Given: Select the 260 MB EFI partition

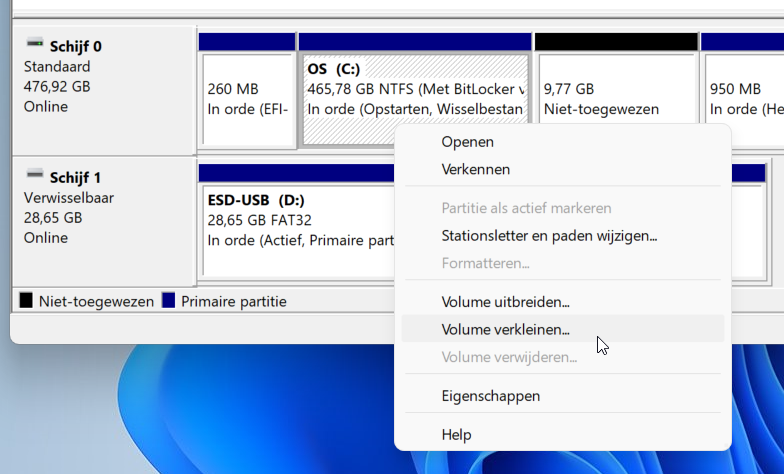Looking at the screenshot, I should point(248,100).
